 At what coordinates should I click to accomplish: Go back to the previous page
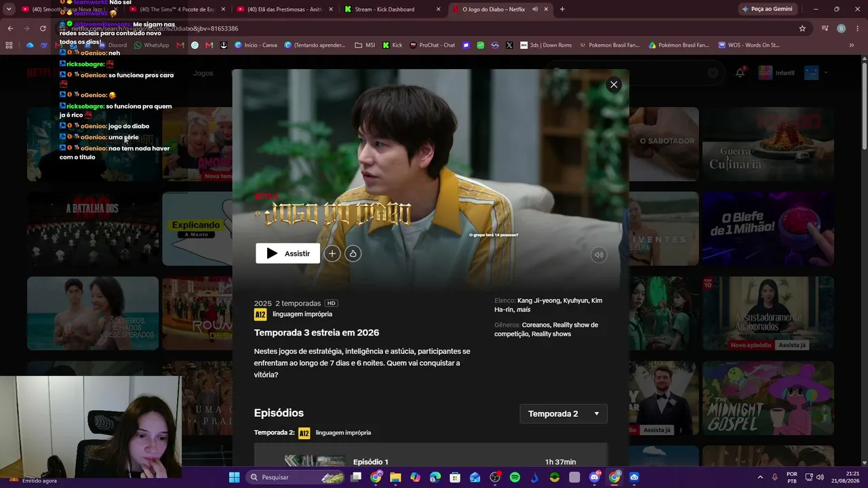click(10, 28)
